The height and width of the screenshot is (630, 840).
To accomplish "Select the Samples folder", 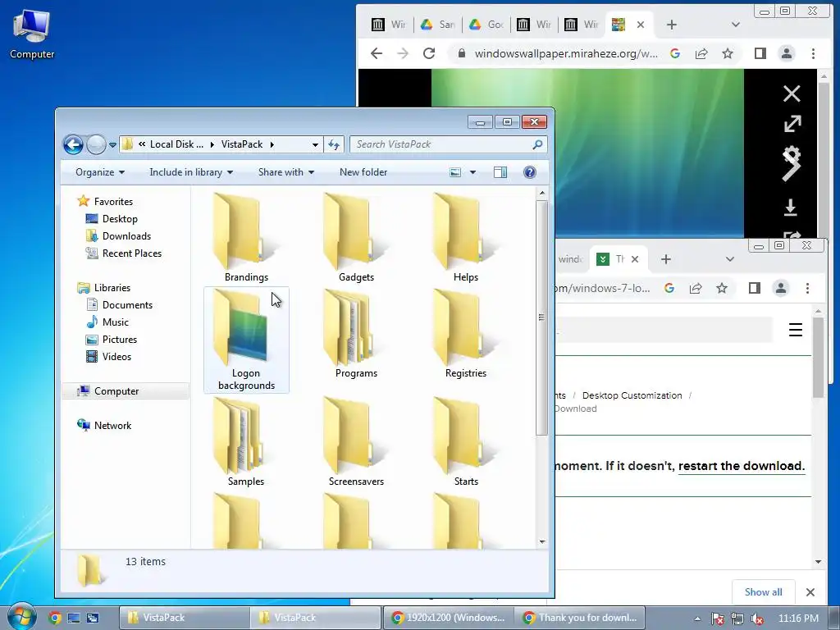I will (246, 442).
